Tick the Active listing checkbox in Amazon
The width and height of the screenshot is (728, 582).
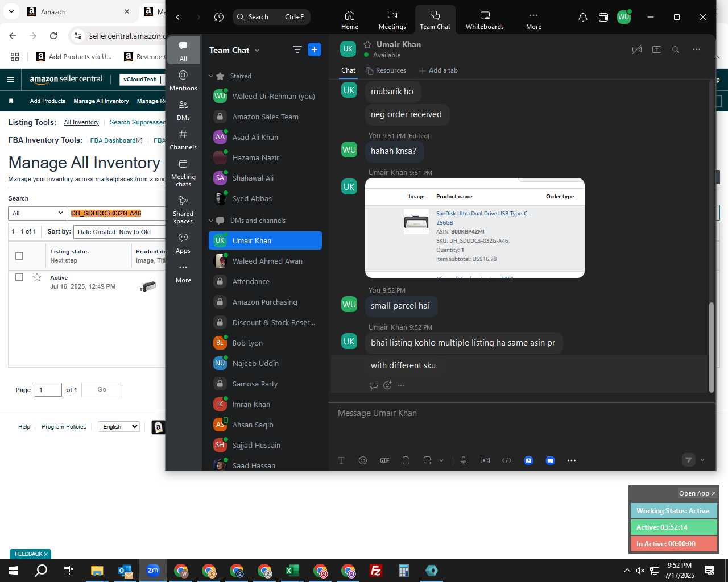coord(19,277)
